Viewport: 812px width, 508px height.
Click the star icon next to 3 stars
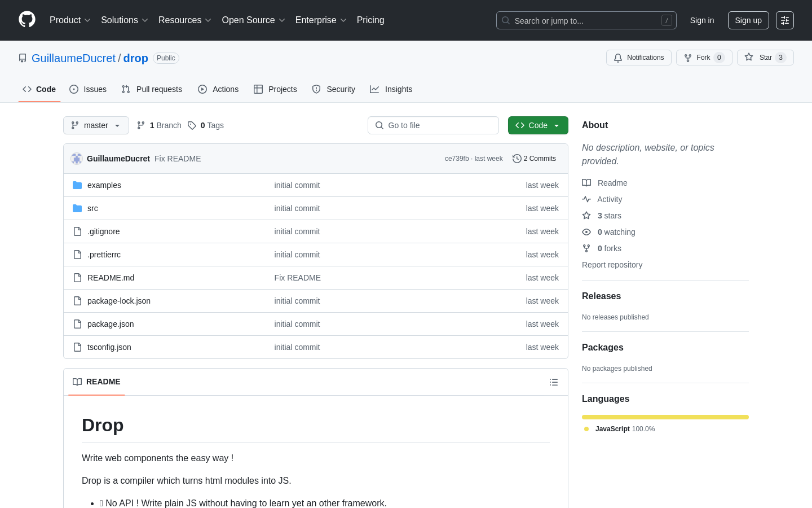(x=586, y=216)
